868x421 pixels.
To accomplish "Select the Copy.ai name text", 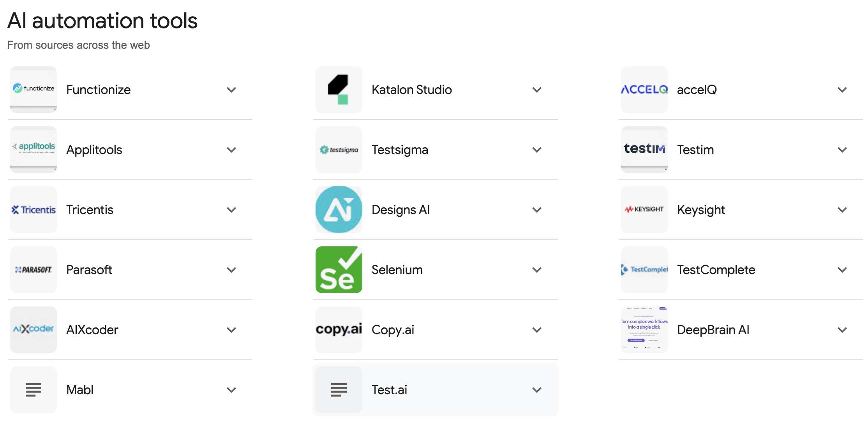I will [393, 330].
